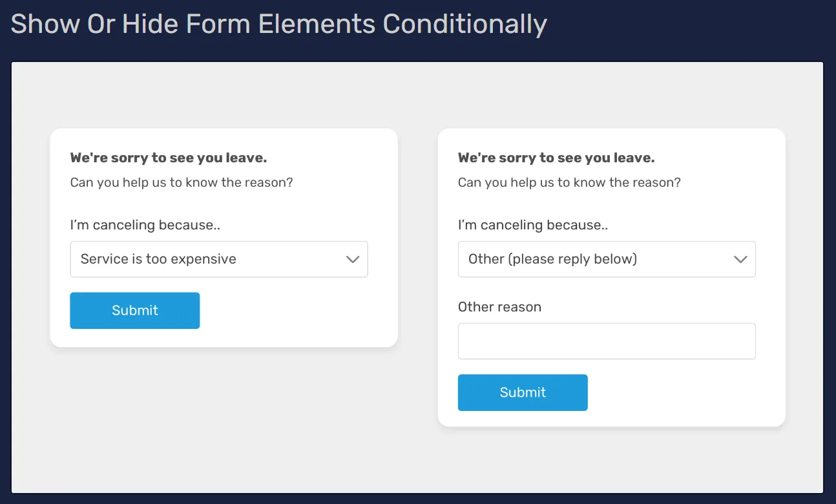This screenshot has width=836, height=504.
Task: Focus the "Other reason" text field
Action: coord(606,341)
